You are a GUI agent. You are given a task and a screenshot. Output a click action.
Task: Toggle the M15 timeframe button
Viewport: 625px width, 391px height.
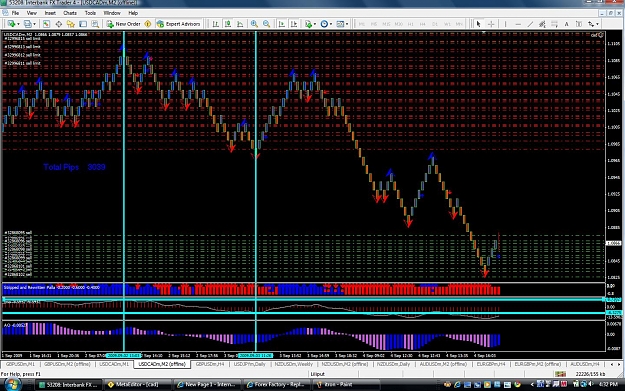(386, 24)
